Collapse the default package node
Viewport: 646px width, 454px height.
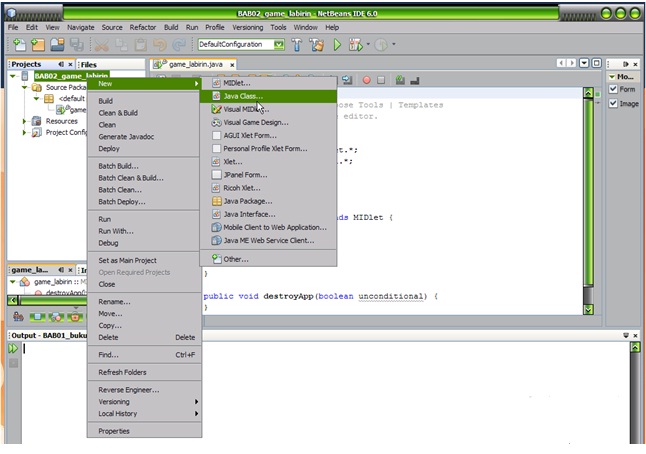point(36,98)
